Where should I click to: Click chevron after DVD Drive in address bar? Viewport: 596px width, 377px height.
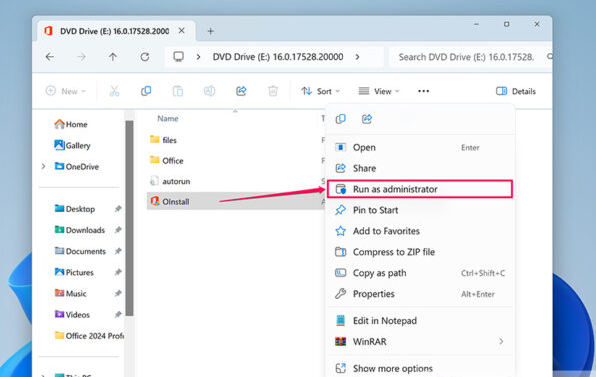tap(357, 57)
